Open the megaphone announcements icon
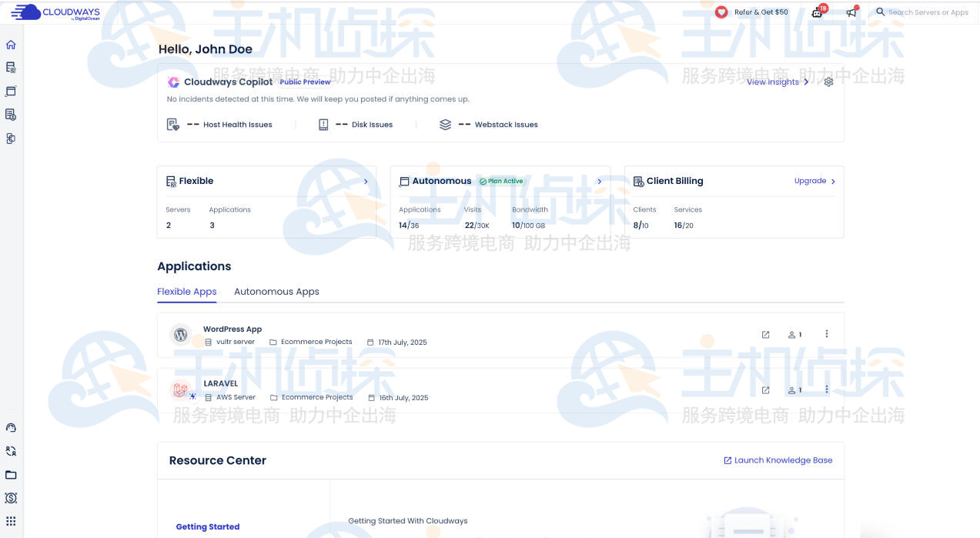 tap(851, 12)
